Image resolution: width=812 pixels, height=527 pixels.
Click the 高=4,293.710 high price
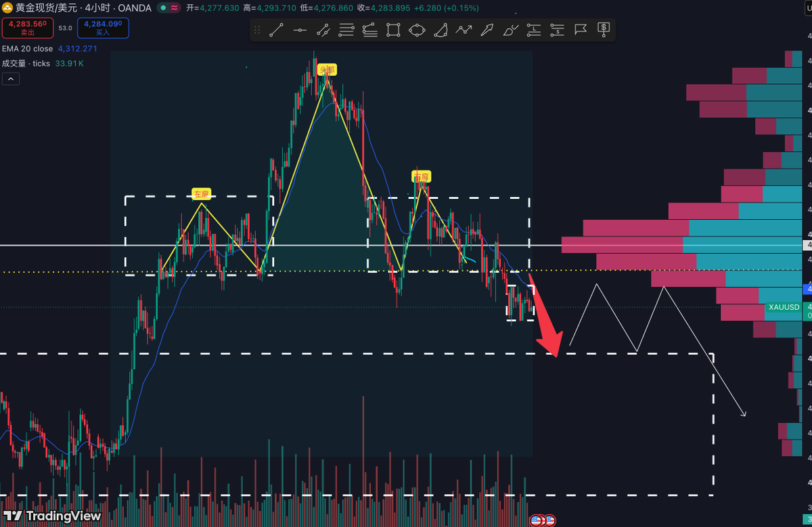[x=270, y=8]
